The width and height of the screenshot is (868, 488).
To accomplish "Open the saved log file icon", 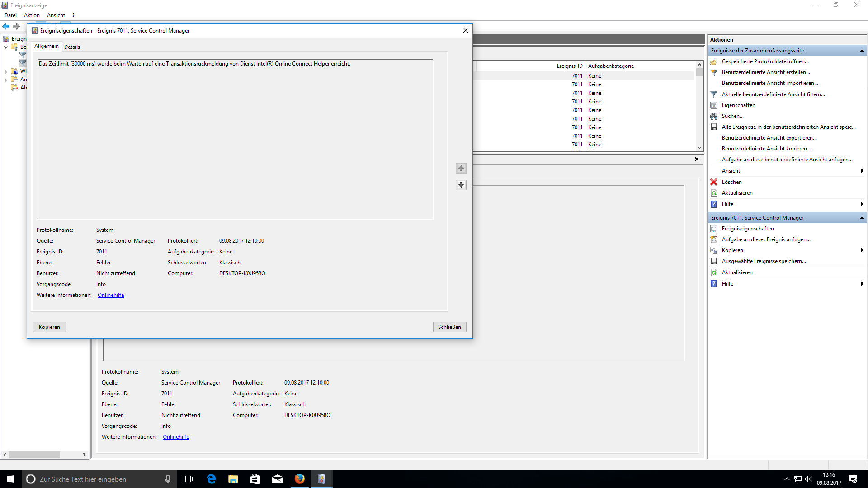I will [x=714, y=61].
